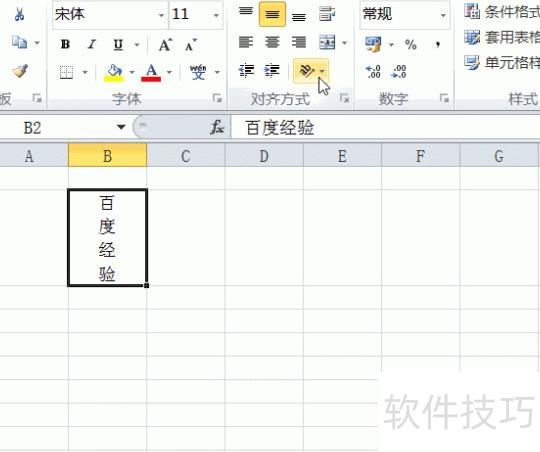Click increase decimal icon
Viewport: 540px width, 452px height.
(373, 71)
